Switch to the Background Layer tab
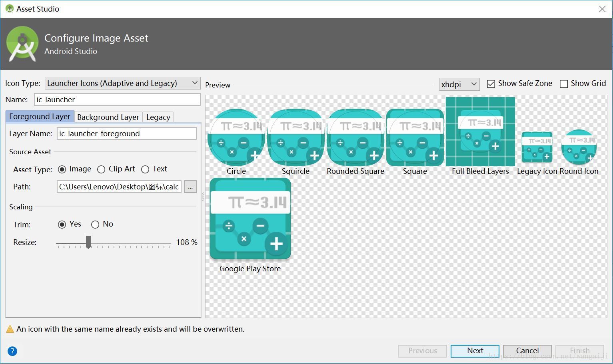 108,117
